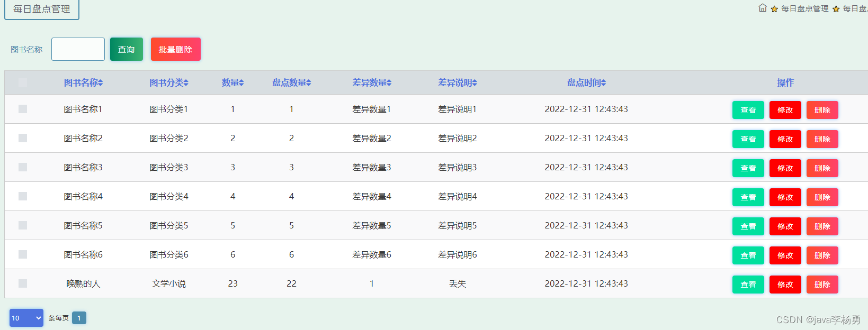This screenshot has height=330, width=868.
Task: Open the 每日盘点管理 tab
Action: point(42,9)
